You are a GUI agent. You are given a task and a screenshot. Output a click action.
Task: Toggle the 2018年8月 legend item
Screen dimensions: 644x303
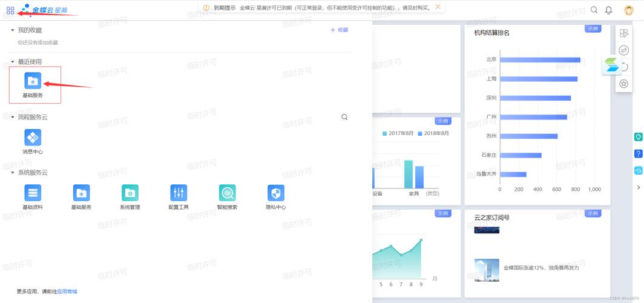(x=433, y=133)
